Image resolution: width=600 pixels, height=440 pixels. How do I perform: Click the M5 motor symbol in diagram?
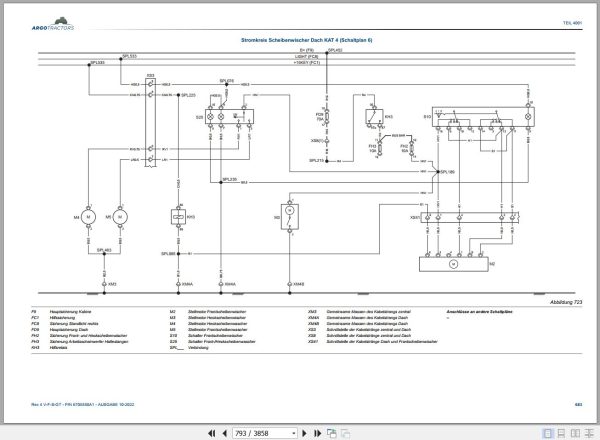click(x=120, y=217)
